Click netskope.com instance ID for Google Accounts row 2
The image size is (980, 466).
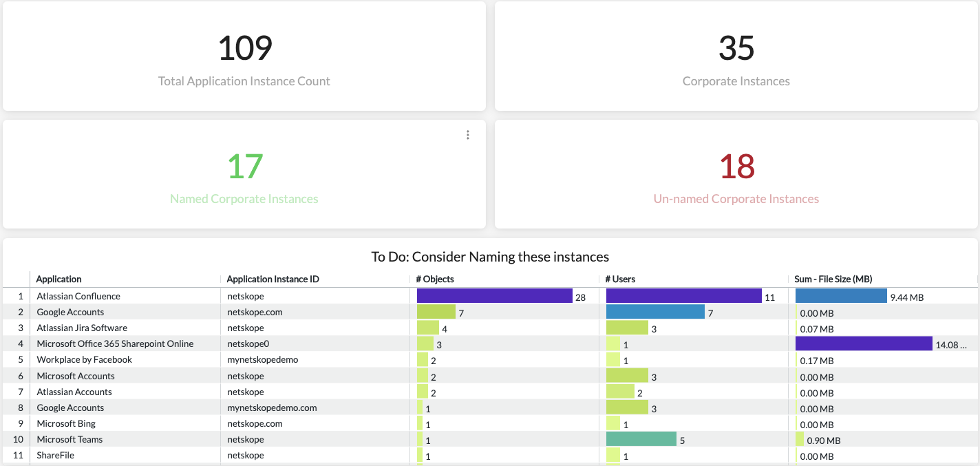255,312
